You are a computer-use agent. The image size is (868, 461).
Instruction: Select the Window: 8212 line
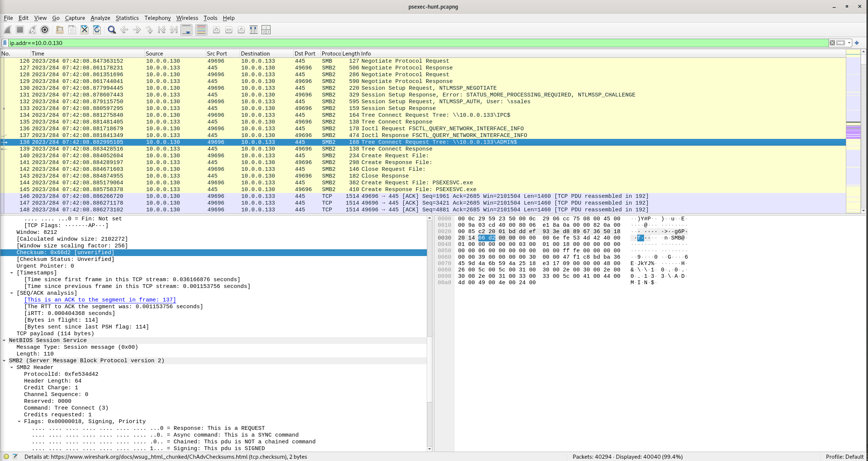213,232
